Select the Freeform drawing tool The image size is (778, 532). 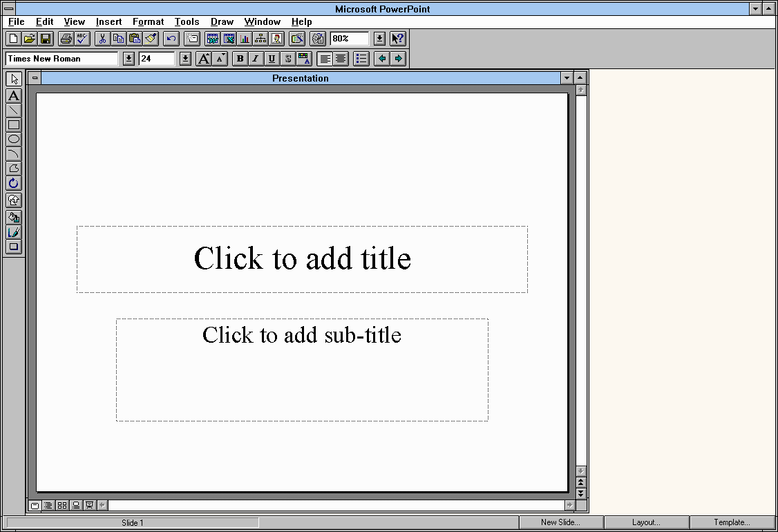14,169
